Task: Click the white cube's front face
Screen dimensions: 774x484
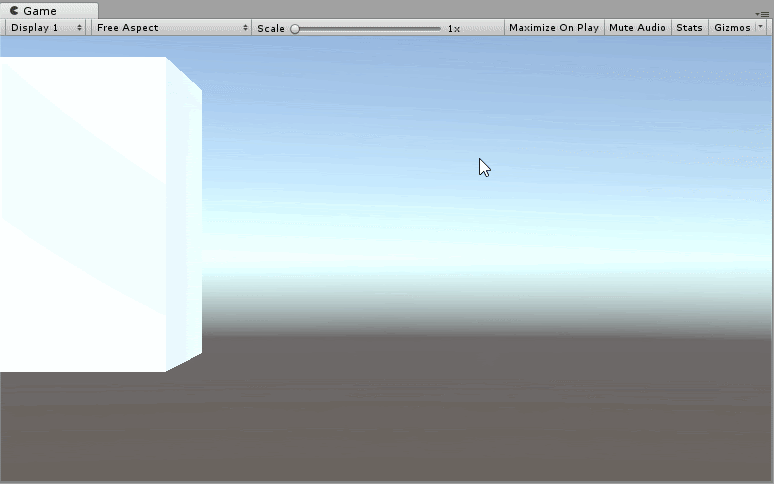Action: [80, 220]
